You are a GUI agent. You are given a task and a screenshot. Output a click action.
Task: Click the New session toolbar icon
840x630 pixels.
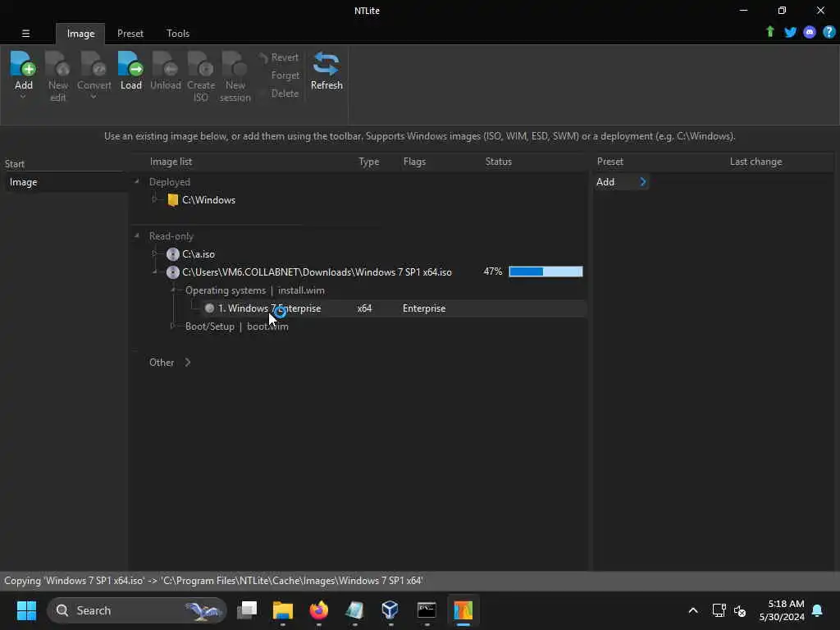tap(235, 64)
